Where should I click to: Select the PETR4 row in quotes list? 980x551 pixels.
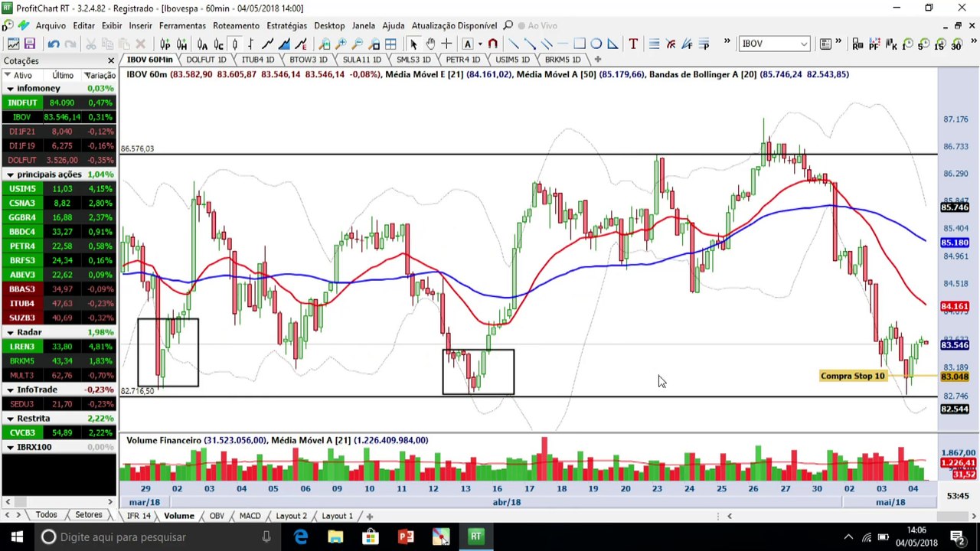tap(58, 246)
